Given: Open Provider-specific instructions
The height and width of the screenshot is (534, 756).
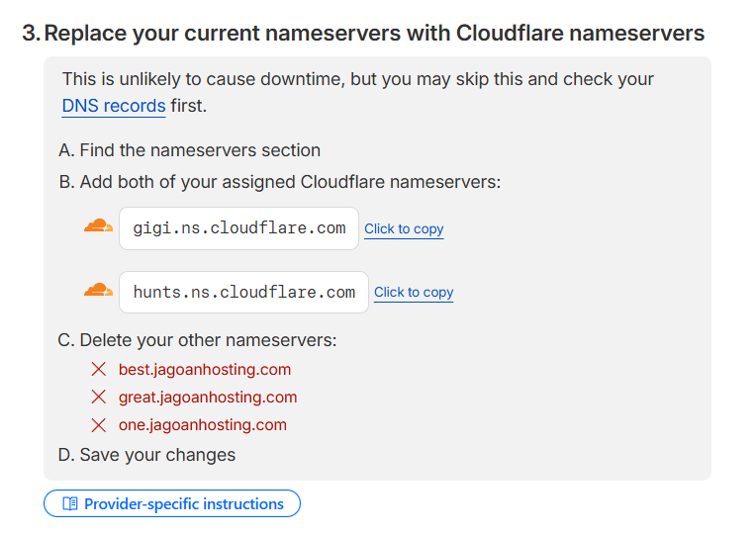Looking at the screenshot, I should pos(172,503).
